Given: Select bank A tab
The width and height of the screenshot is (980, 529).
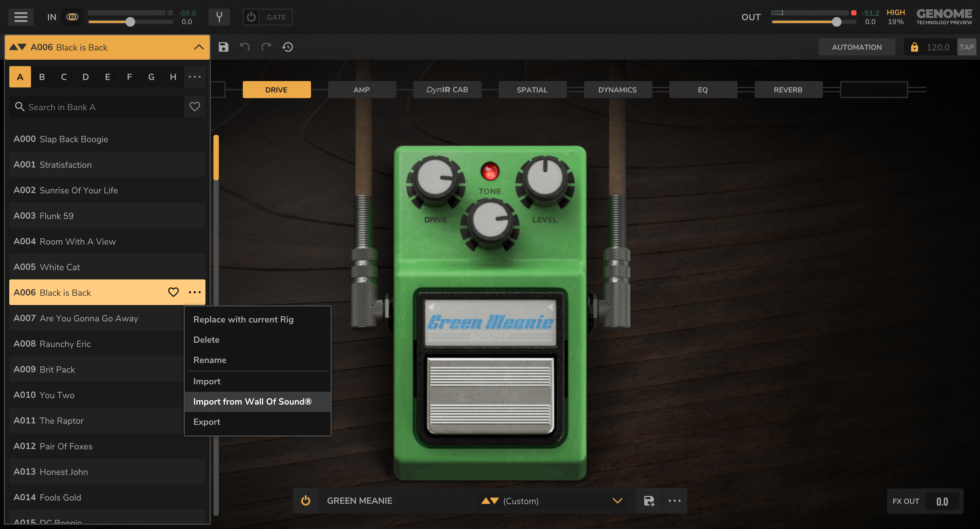Looking at the screenshot, I should coord(20,77).
